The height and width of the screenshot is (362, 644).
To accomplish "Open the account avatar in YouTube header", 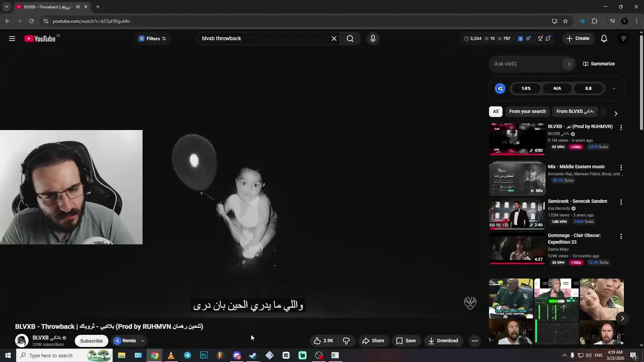I will [623, 39].
